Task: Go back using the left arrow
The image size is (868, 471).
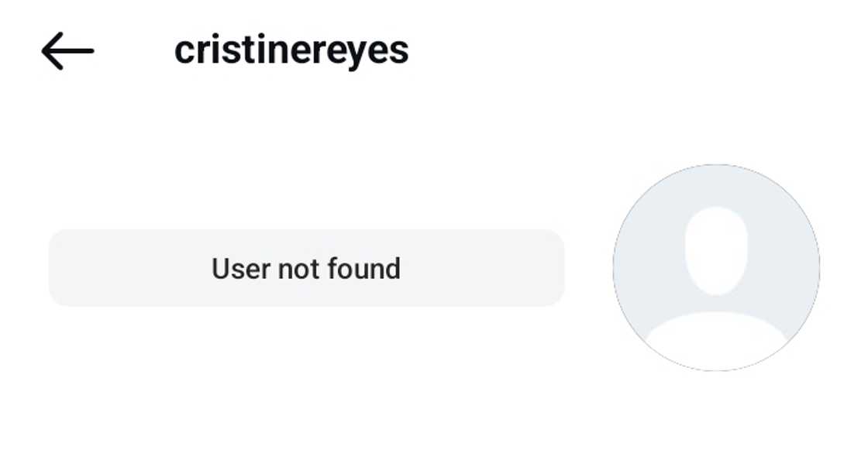Action: click(67, 52)
